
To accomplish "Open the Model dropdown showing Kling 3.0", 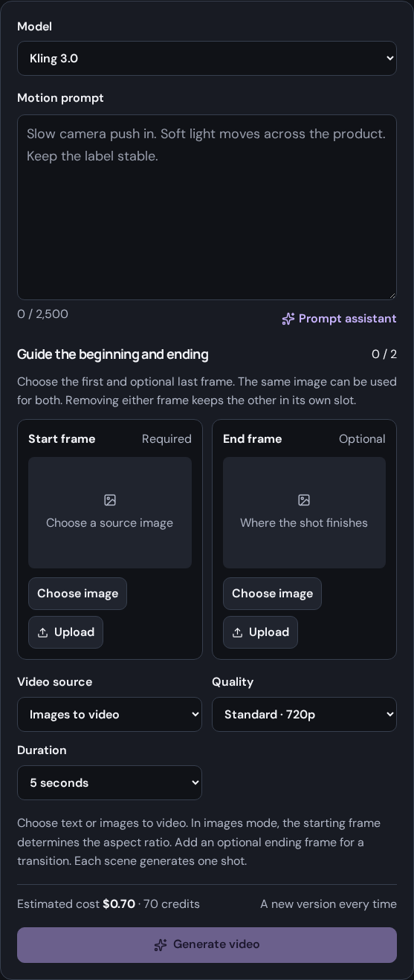I will click(x=207, y=58).
